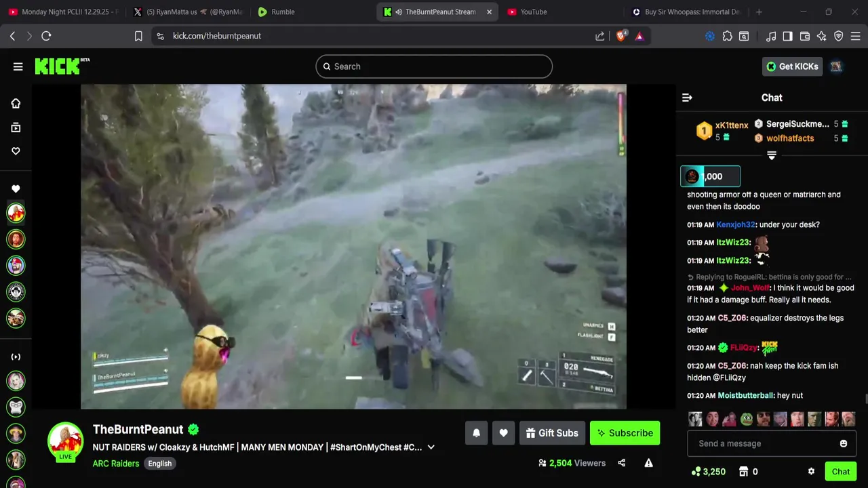Screen dimensions: 868x488
Task: Click the live radio-wave icon in sidebar
Action: click(16, 357)
